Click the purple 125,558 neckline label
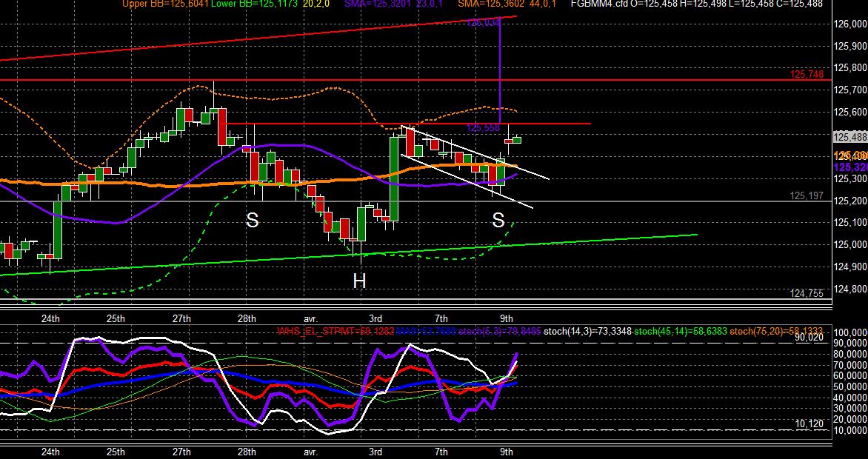 pos(484,128)
